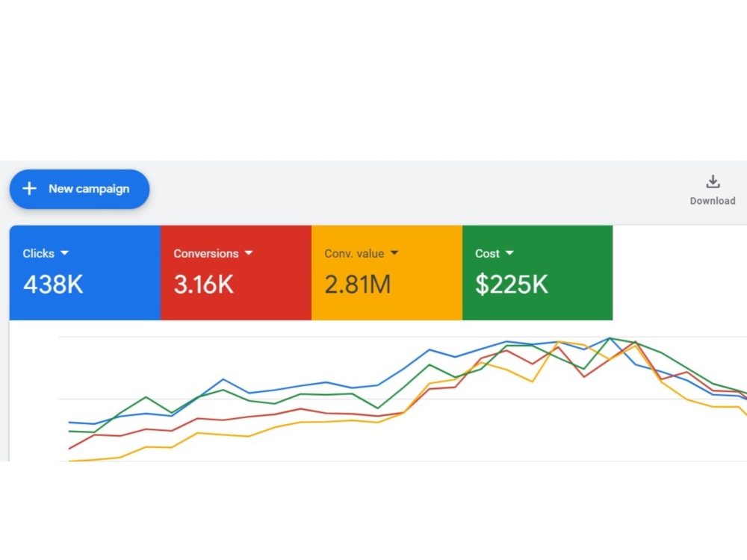Image resolution: width=747 pixels, height=560 pixels.
Task: Expand the Conv. value dropdown arrow
Action: (x=394, y=253)
